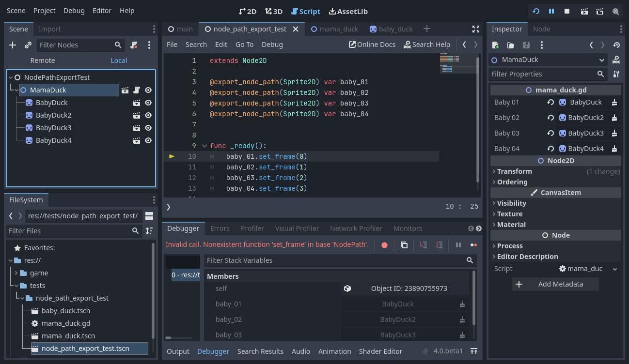
Task: Open the Output bottom panel
Action: coord(178,351)
